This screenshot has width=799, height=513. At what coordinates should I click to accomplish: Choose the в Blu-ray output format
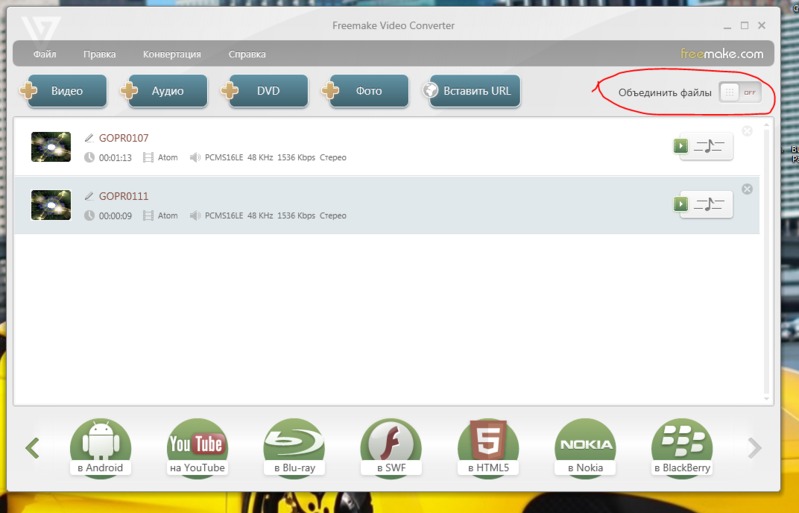click(x=294, y=447)
